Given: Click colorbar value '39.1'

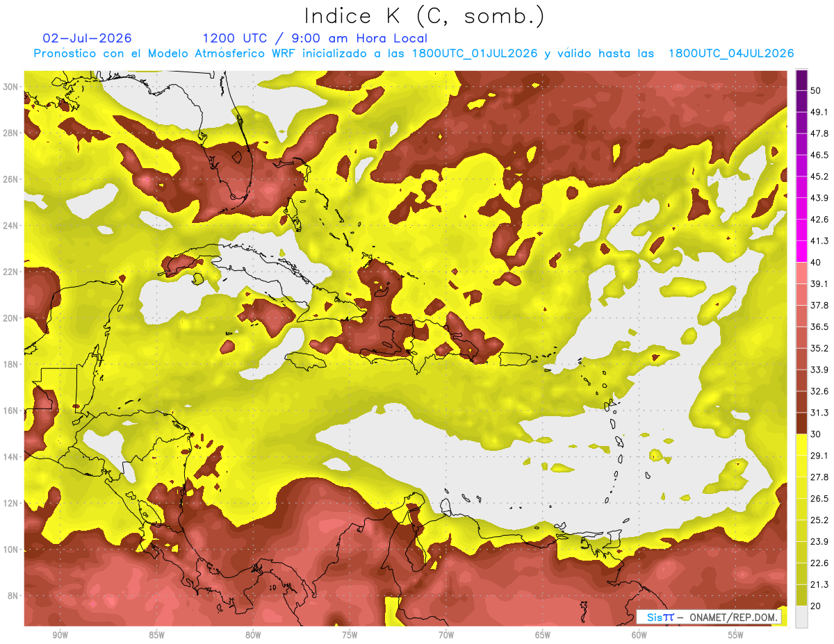Looking at the screenshot, I should (x=819, y=283).
